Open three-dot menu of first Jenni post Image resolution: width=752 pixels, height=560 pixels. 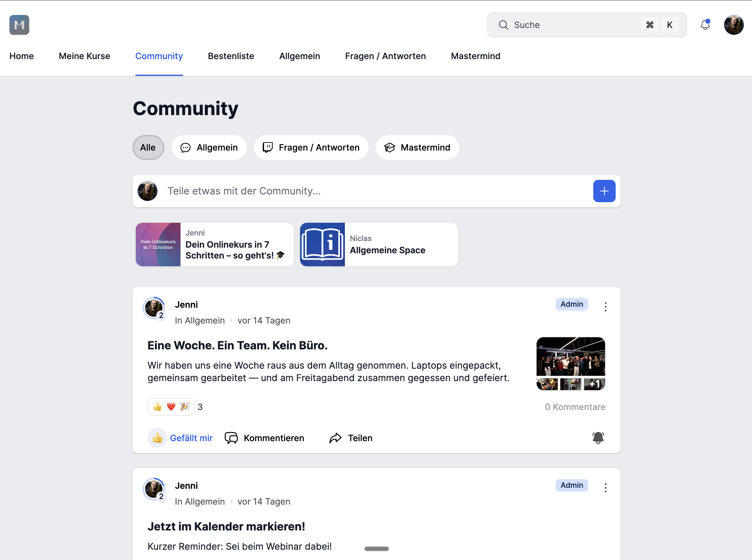point(605,307)
